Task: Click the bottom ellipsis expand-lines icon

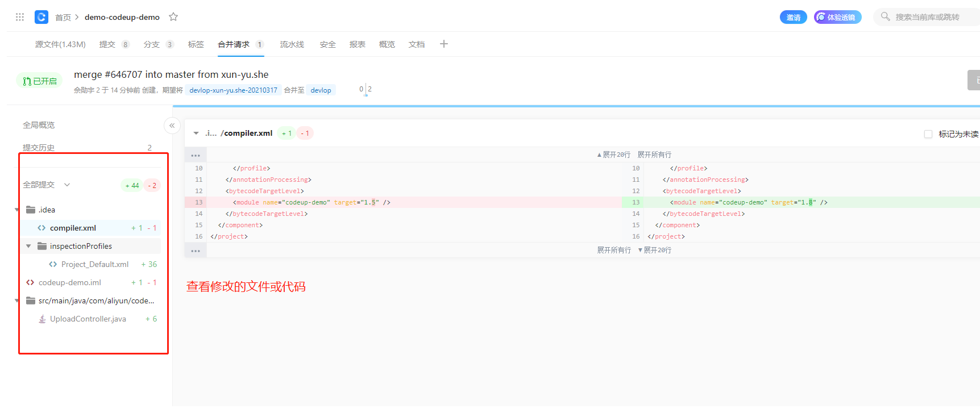Action: 196,251
